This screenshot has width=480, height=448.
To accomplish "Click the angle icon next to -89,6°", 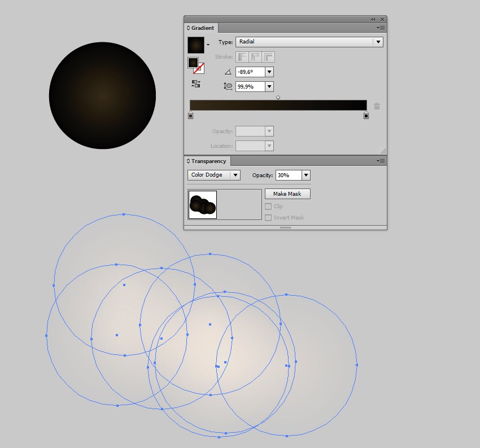I will [x=228, y=72].
